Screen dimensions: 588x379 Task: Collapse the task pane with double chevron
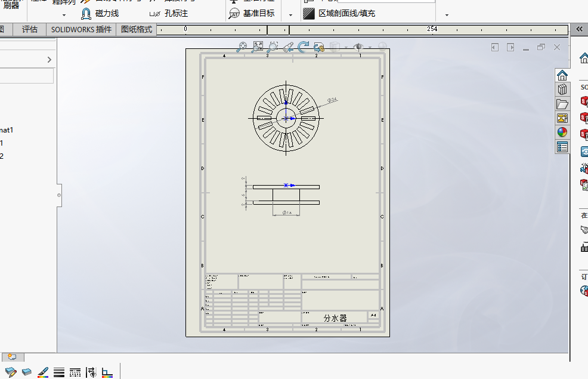580,29
